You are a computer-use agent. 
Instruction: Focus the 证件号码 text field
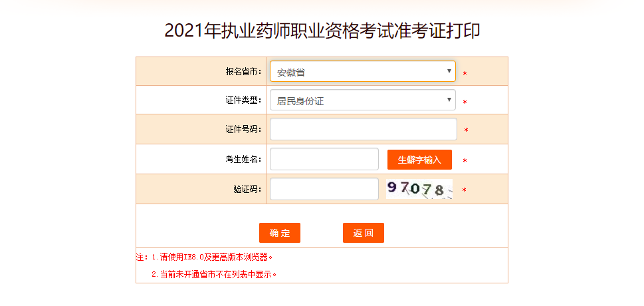(363, 129)
